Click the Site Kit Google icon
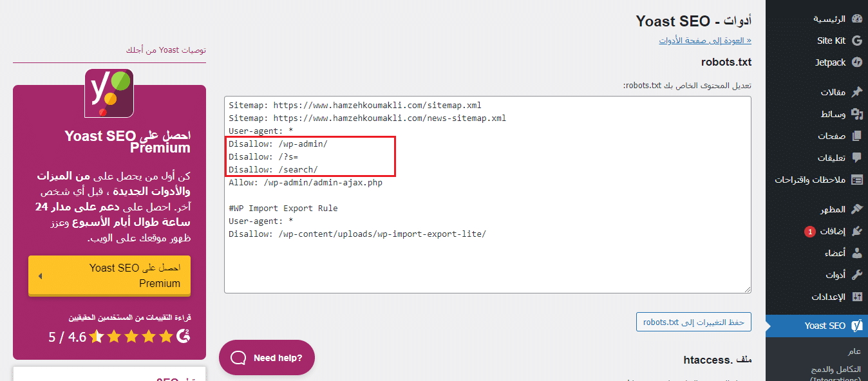This screenshot has width=868, height=381. [x=856, y=41]
